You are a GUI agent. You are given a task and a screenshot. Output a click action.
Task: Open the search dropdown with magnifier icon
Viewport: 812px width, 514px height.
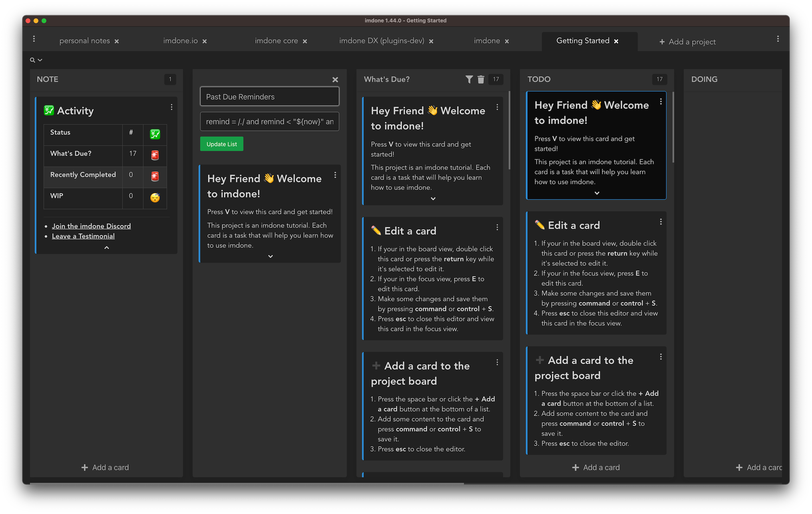tap(36, 60)
